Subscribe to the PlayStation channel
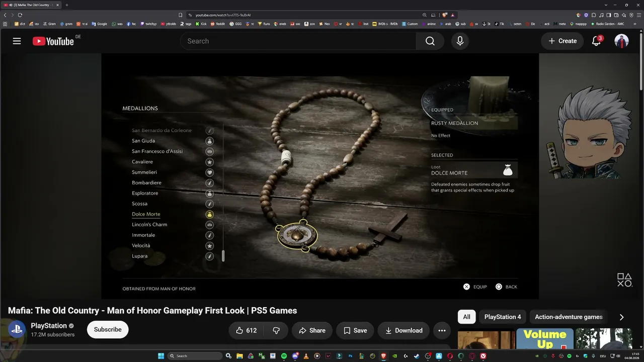 pos(108,330)
